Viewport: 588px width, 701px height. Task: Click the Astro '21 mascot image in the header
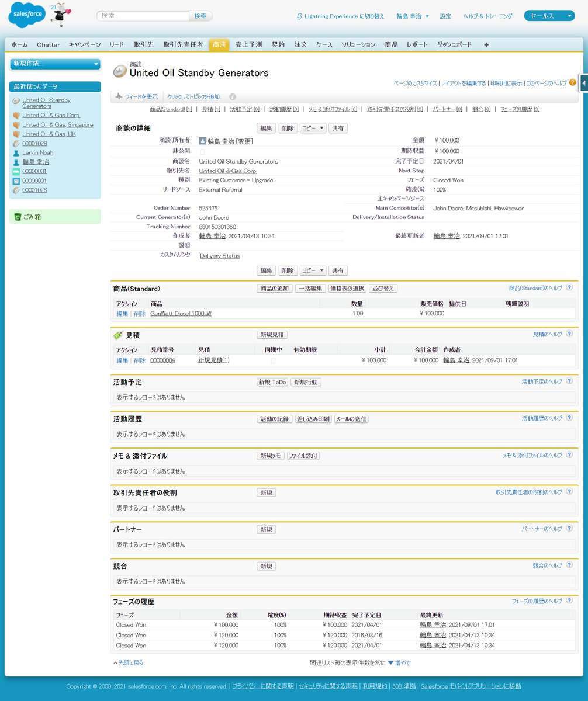(x=60, y=15)
